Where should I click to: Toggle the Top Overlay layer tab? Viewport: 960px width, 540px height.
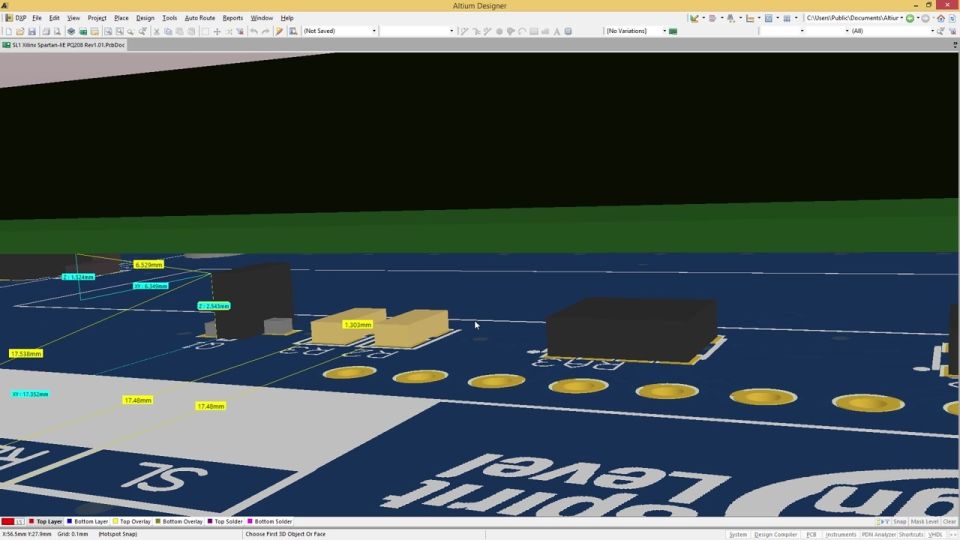coord(132,522)
